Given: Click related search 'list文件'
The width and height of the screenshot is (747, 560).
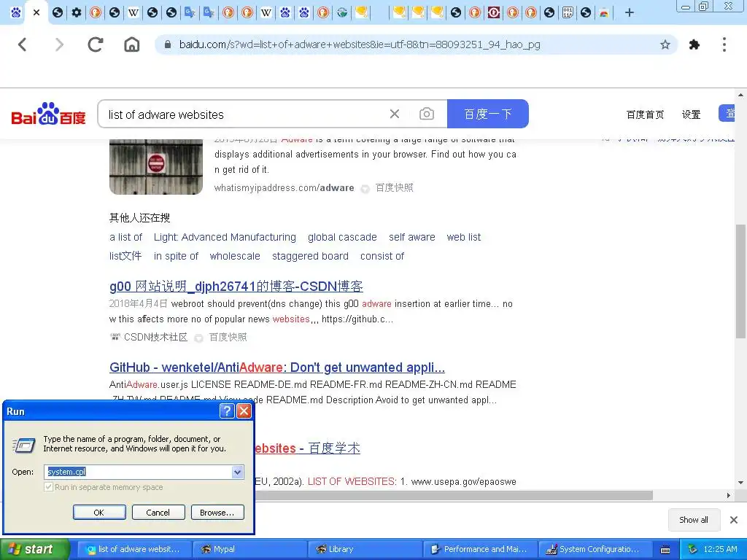Looking at the screenshot, I should pyautogui.click(x=125, y=256).
